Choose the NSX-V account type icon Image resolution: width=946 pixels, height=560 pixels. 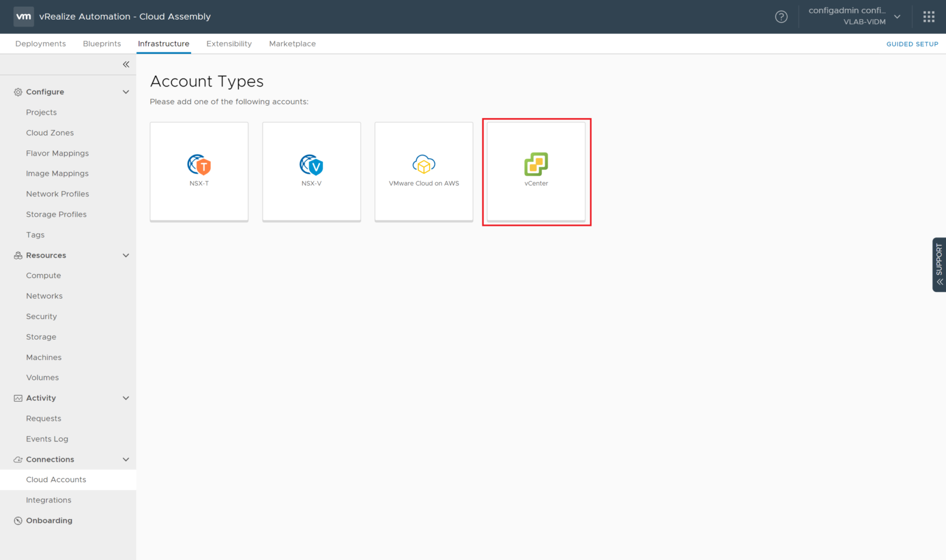pyautogui.click(x=311, y=164)
